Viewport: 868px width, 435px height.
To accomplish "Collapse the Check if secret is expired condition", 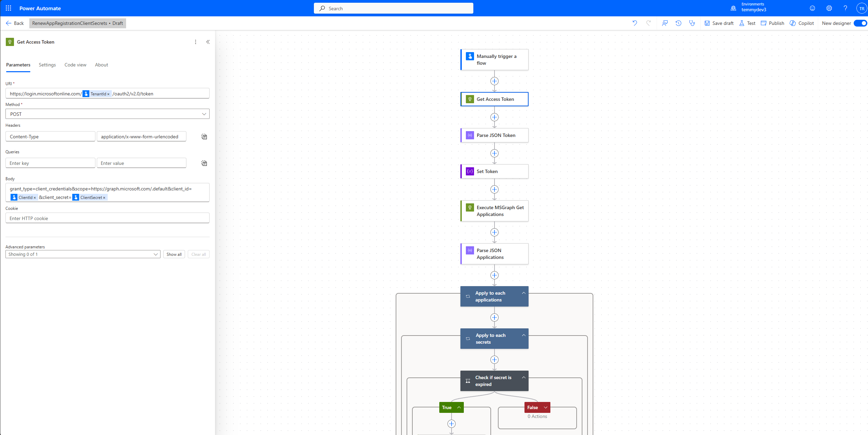I will tap(524, 377).
